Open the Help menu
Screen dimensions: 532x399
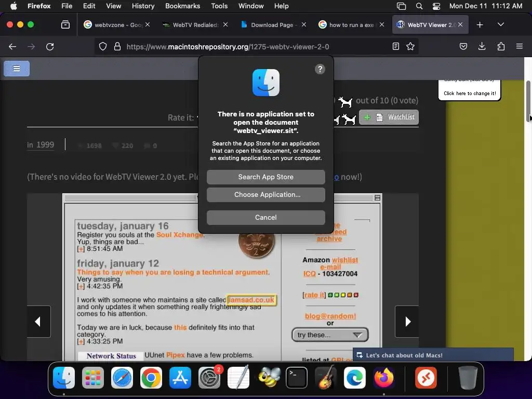click(x=281, y=6)
